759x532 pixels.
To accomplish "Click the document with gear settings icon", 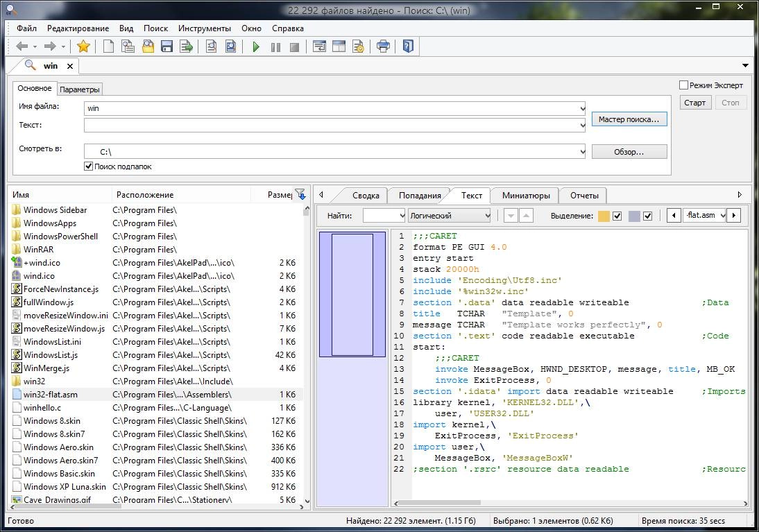I will pos(358,46).
